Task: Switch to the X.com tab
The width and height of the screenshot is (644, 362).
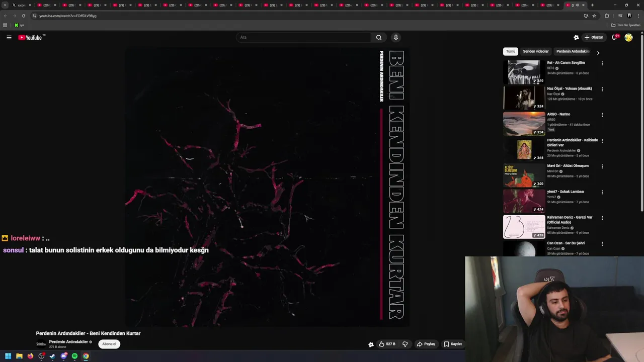Action: point(22,5)
